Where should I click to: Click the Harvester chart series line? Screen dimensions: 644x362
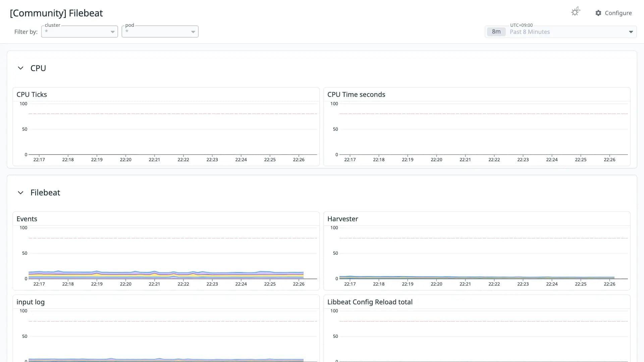[477, 278]
